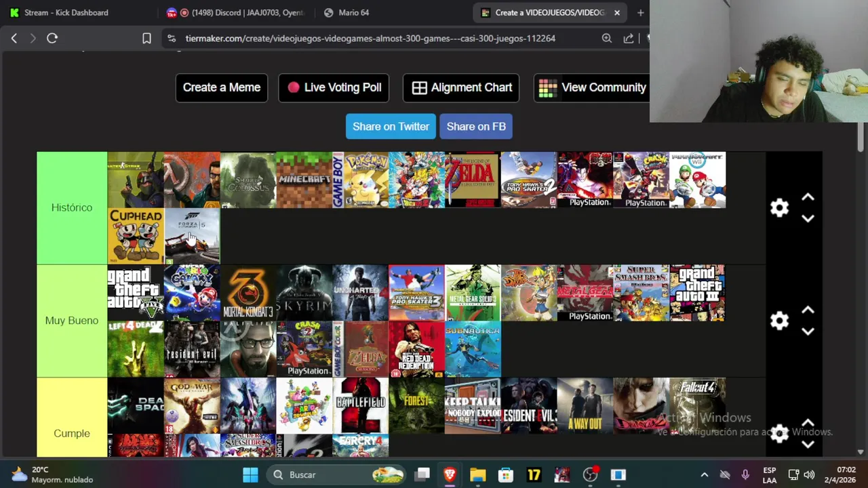Image resolution: width=868 pixels, height=488 pixels.
Task: Open settings gear for Cumple tier
Action: [x=779, y=433]
